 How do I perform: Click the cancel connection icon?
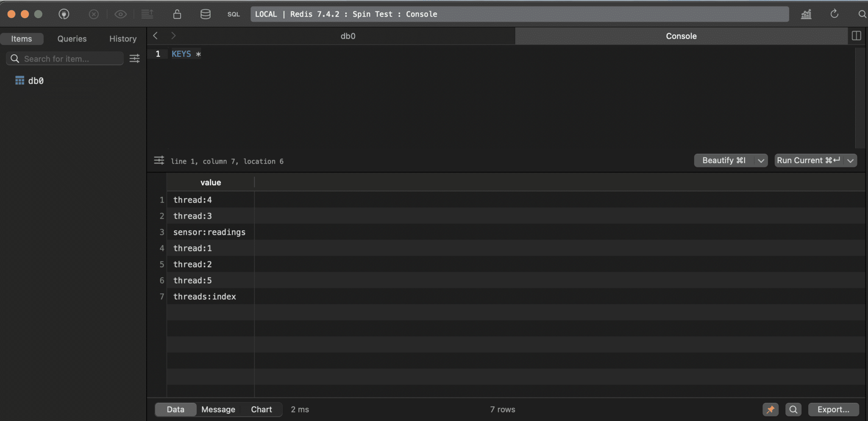click(94, 14)
